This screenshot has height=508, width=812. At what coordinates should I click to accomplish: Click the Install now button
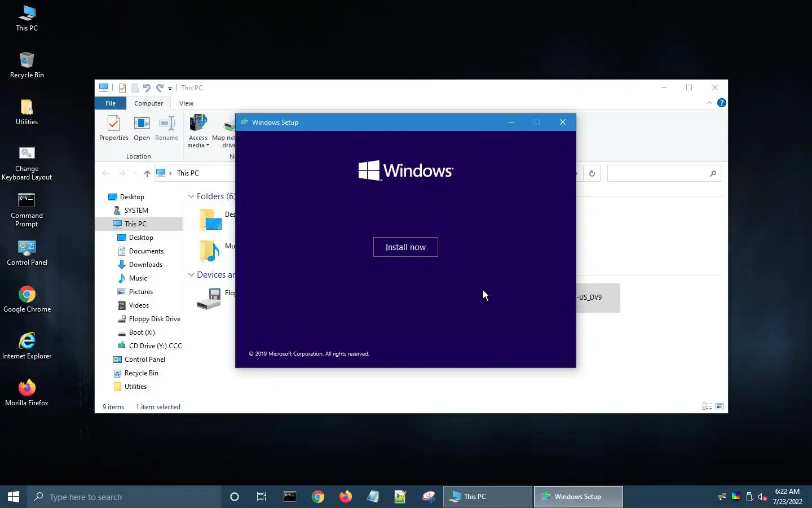pyautogui.click(x=405, y=247)
